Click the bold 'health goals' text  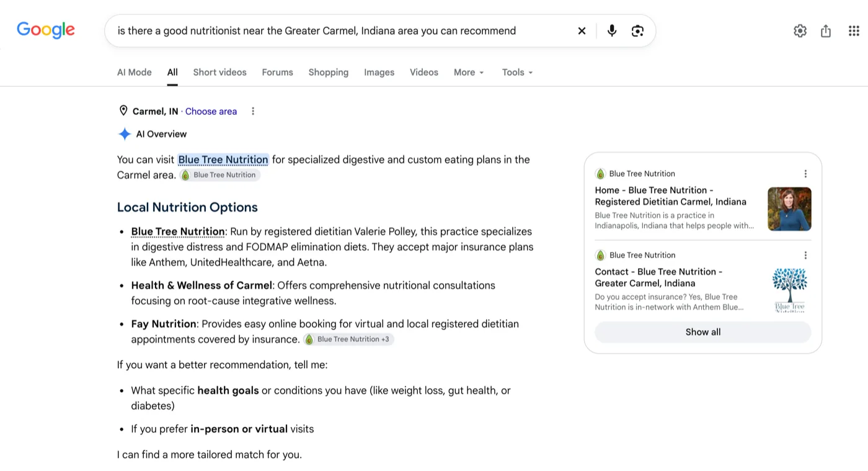[228, 390]
